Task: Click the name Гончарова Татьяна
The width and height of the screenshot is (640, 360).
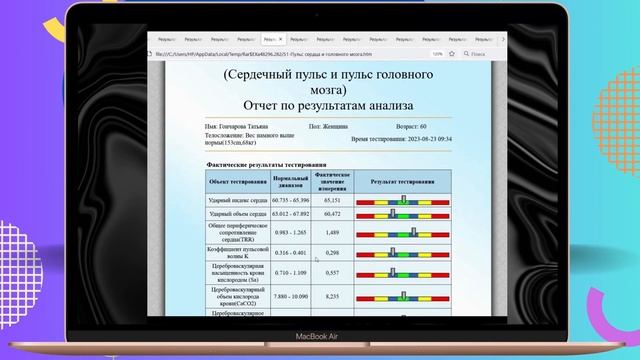Action: [243, 127]
